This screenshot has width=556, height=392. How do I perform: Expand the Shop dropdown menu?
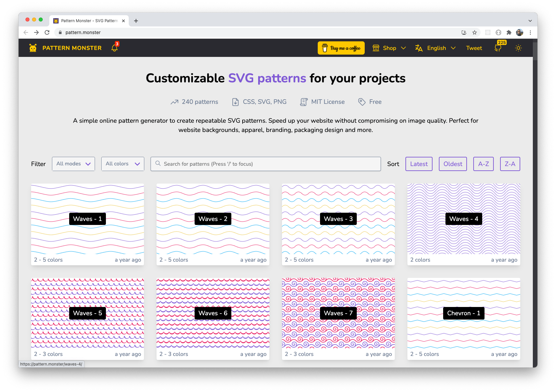pos(389,48)
